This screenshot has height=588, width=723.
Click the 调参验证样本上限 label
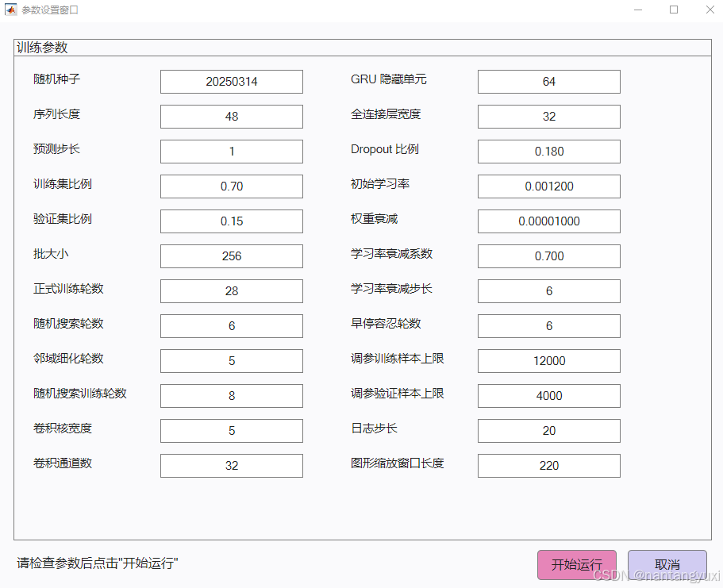pos(398,394)
